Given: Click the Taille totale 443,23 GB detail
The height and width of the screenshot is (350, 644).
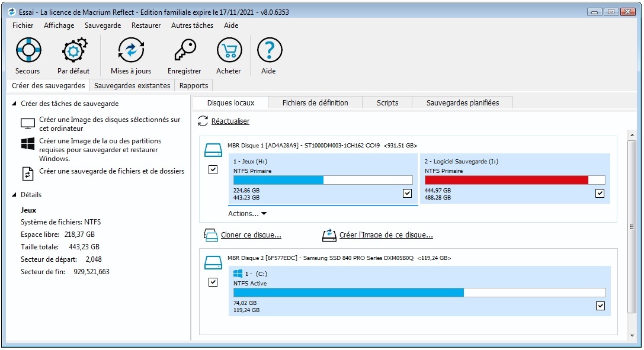Looking at the screenshot, I should (x=60, y=247).
